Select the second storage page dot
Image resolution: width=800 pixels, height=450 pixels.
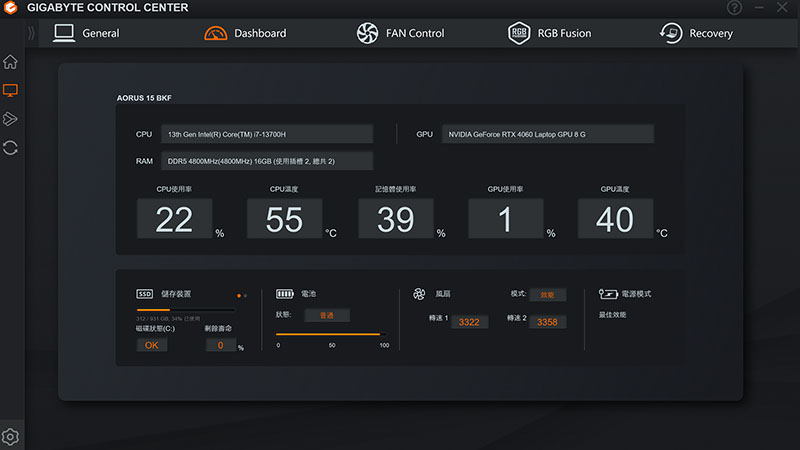[245, 295]
